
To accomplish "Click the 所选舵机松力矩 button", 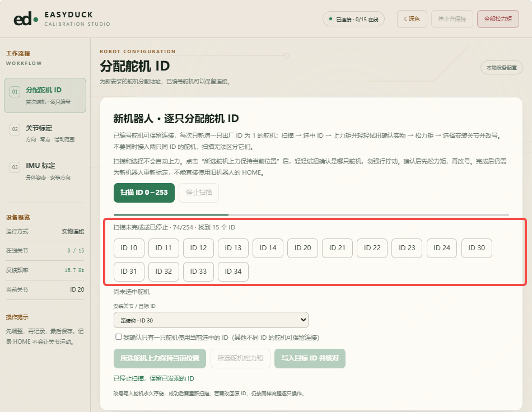I will coord(241,358).
